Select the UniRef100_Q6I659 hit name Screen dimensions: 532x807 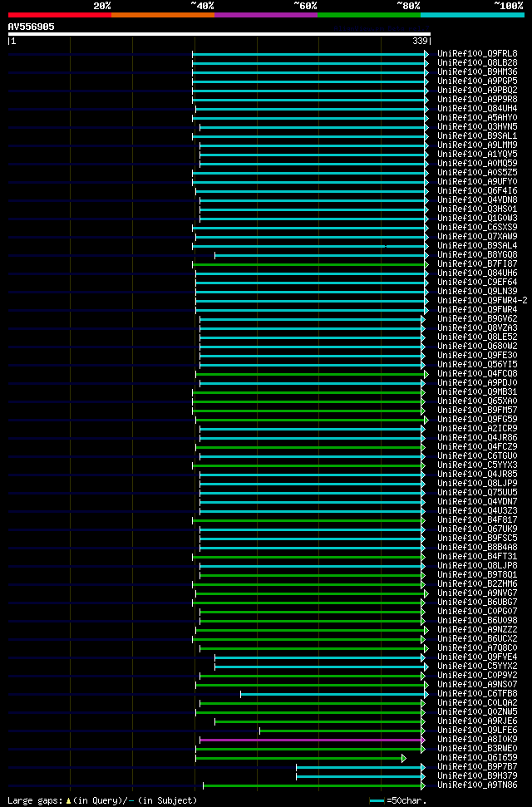[477, 757]
